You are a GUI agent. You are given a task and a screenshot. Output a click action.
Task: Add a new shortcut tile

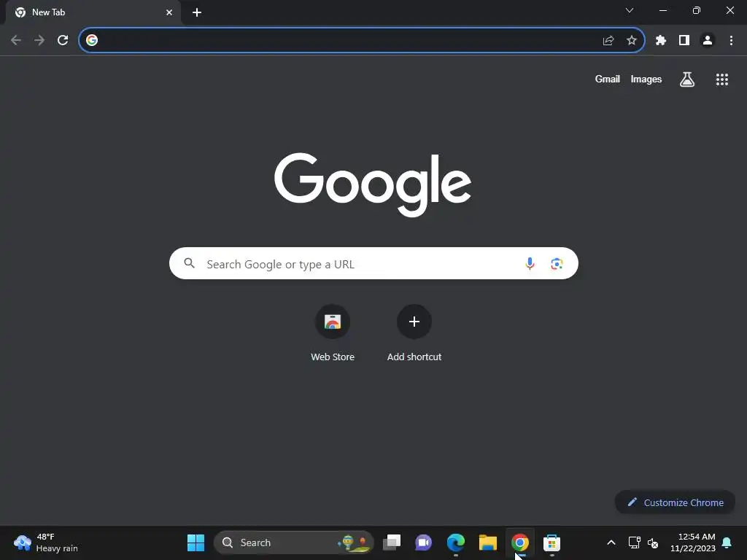tap(414, 333)
